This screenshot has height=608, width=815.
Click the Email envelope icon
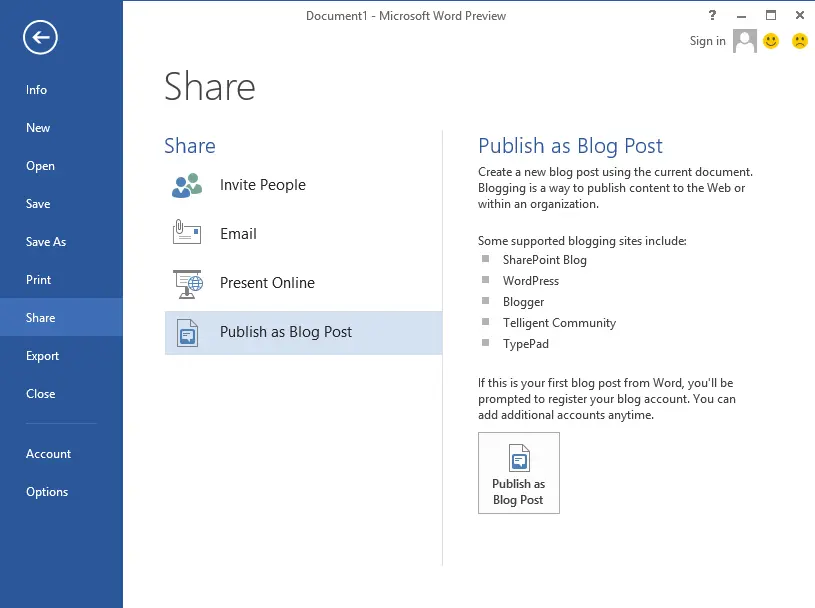click(x=187, y=232)
